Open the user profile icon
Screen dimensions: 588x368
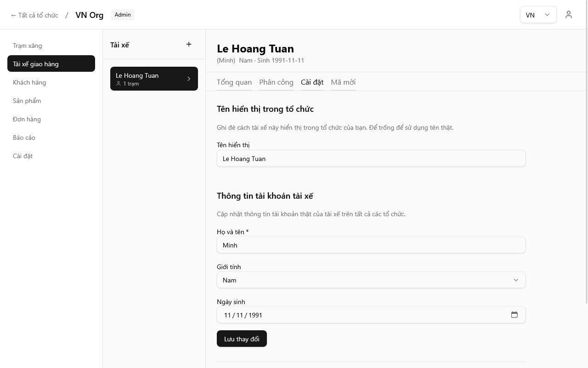pyautogui.click(x=569, y=15)
